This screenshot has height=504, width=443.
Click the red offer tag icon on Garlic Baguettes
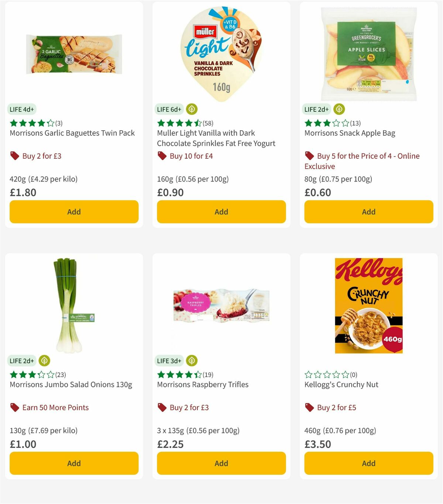pyautogui.click(x=14, y=156)
